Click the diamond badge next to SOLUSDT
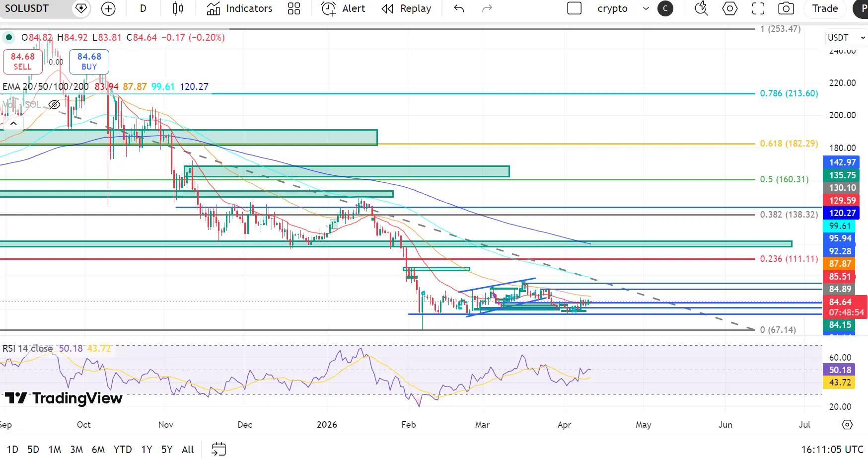 (81, 8)
